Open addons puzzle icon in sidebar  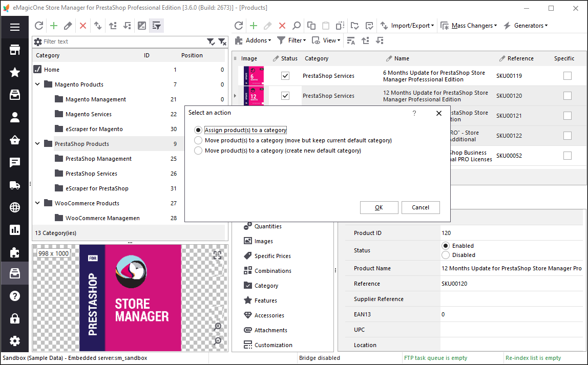15,252
